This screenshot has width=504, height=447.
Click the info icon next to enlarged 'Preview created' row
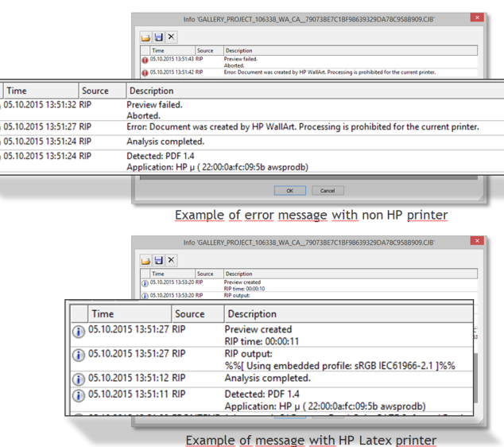(78, 332)
